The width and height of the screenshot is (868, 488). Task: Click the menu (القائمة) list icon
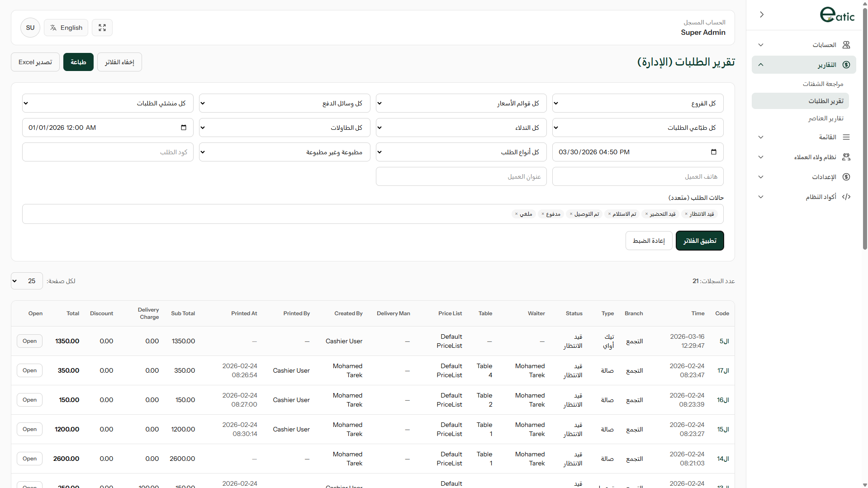[847, 137]
